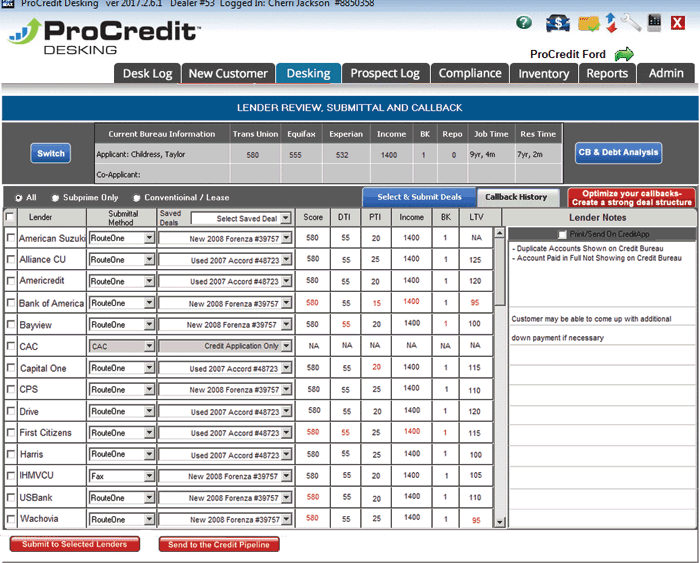This screenshot has width=700, height=563.
Task: Open Drive saved deal dropdown
Action: (x=225, y=412)
